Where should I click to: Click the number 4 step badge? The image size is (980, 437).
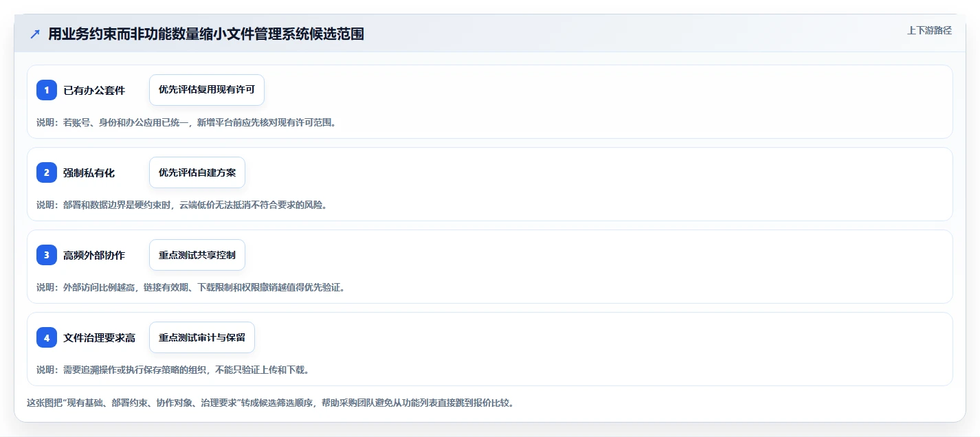click(47, 337)
